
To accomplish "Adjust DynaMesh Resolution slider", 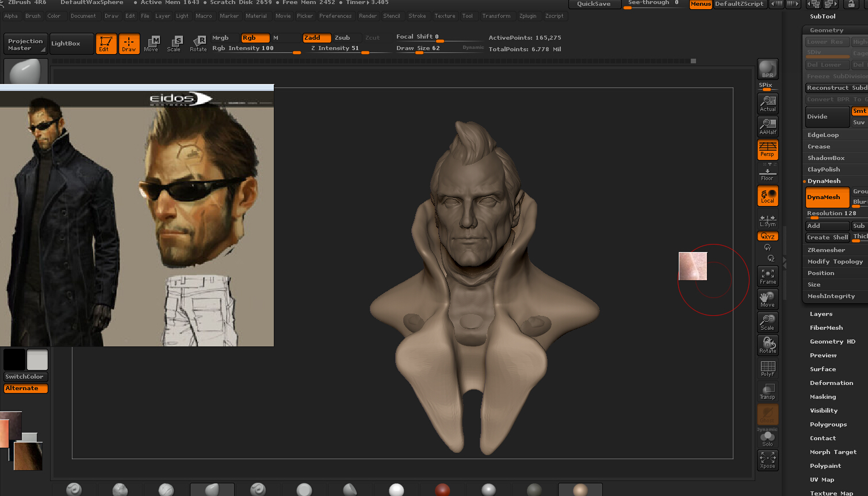I will point(836,214).
